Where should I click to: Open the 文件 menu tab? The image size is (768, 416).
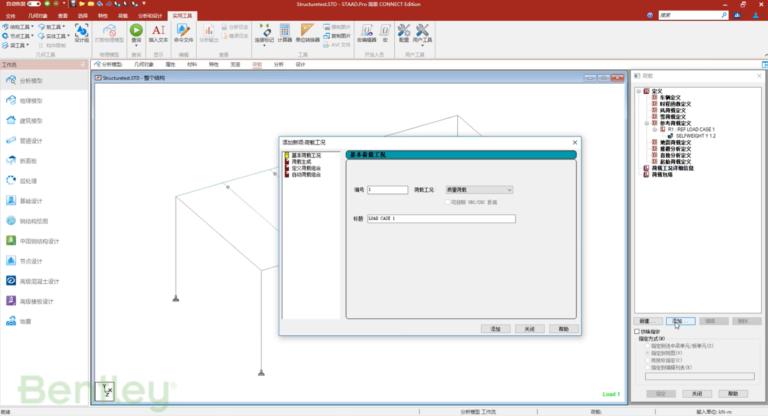point(10,16)
